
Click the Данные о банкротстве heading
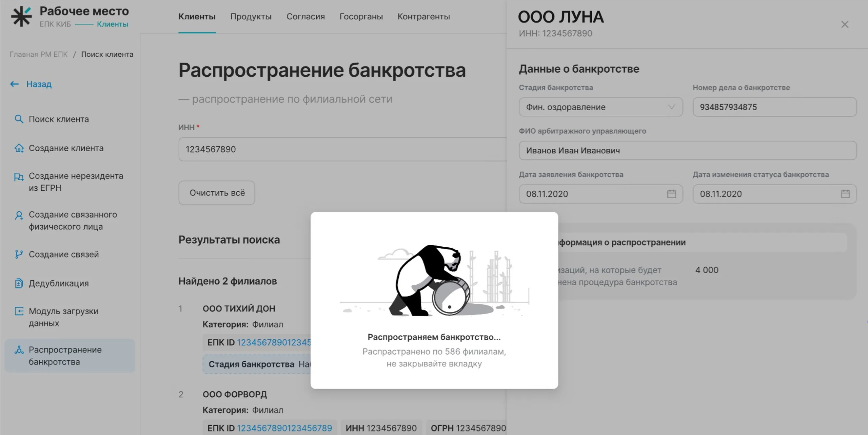(x=579, y=69)
